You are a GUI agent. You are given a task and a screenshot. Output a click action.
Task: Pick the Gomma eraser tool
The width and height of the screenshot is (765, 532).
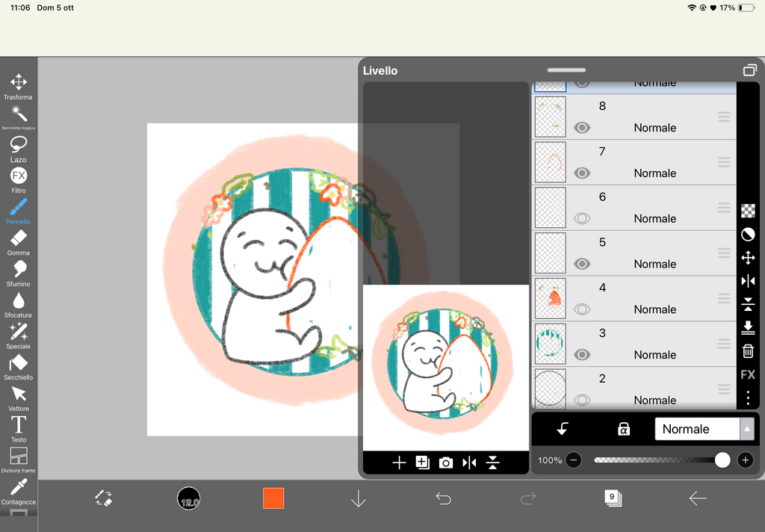[18, 239]
